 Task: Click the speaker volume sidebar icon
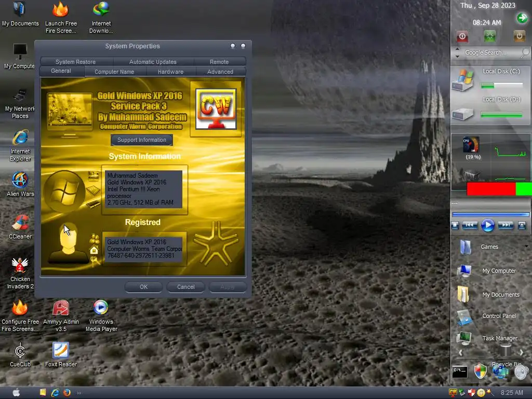pyautogui.click(x=522, y=372)
